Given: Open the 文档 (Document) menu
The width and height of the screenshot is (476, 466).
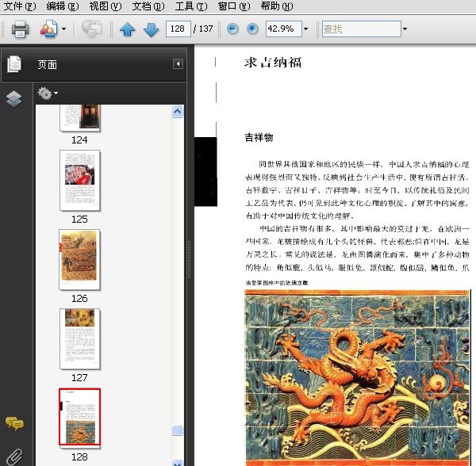Looking at the screenshot, I should click(x=148, y=6).
